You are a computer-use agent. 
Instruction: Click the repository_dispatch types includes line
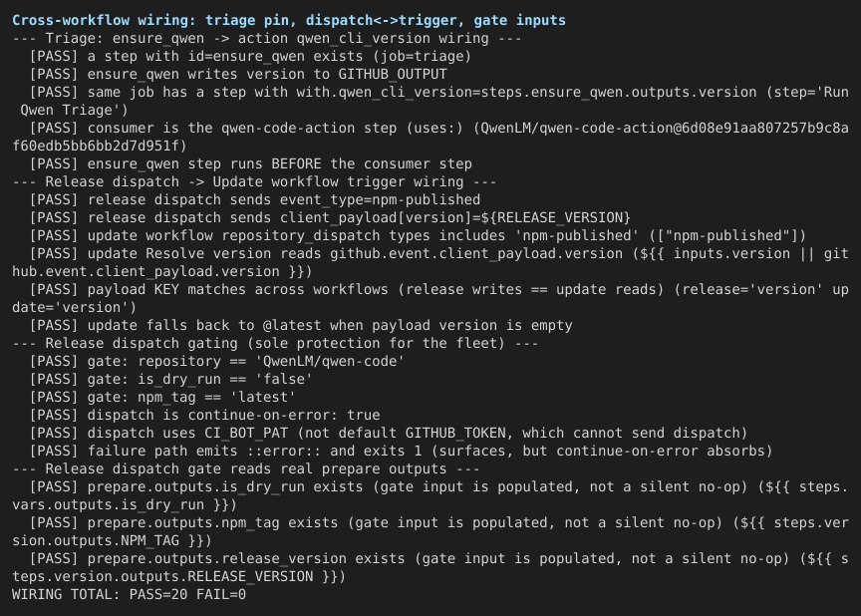(x=418, y=235)
